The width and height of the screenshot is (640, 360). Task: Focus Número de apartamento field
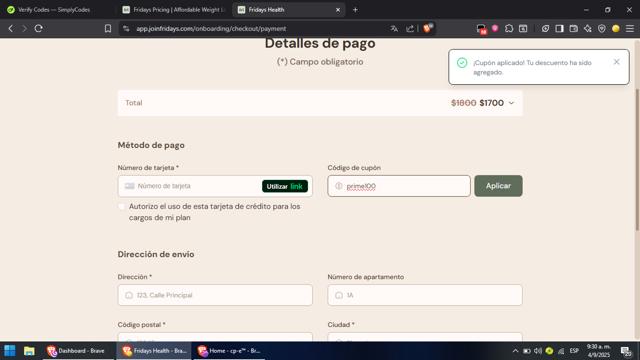(425, 295)
